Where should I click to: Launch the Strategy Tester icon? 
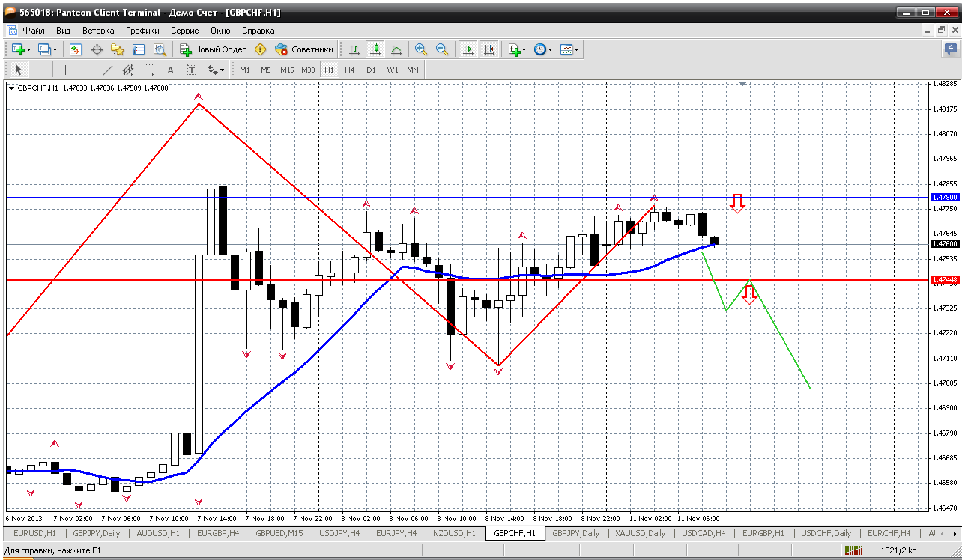click(x=160, y=49)
